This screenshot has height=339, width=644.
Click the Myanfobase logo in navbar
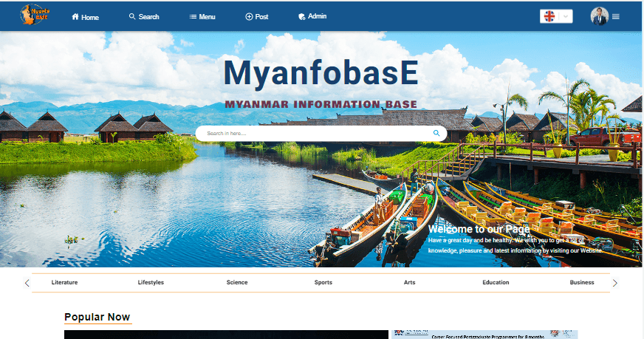(x=35, y=14)
